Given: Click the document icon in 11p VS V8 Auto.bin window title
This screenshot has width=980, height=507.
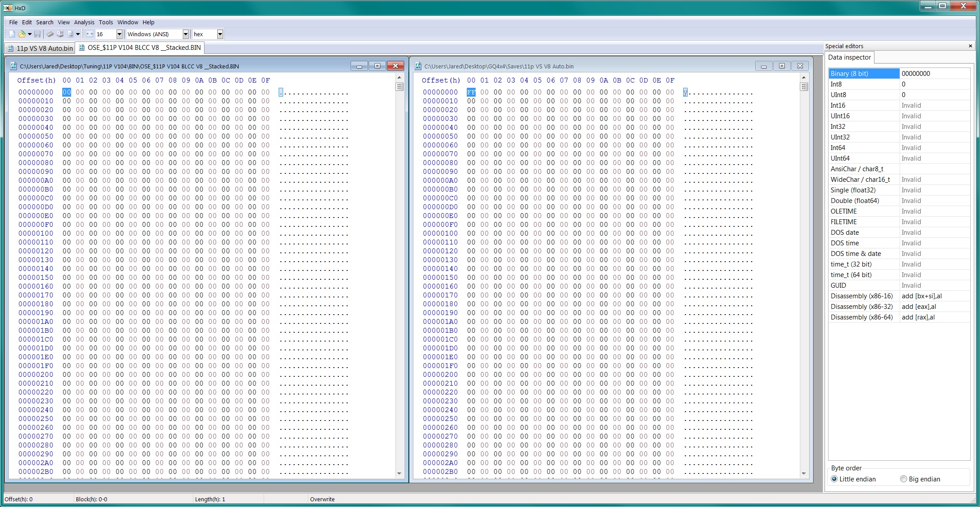Looking at the screenshot, I should (418, 66).
